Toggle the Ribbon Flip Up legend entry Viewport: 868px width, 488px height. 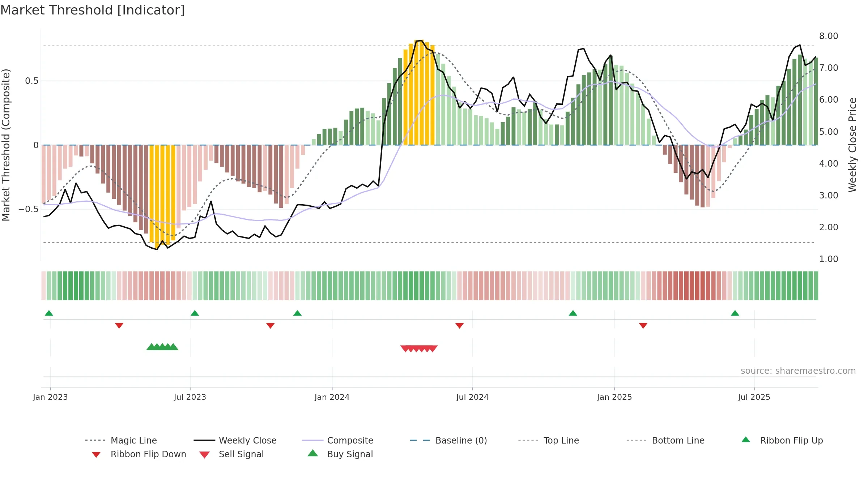pyautogui.click(x=782, y=440)
